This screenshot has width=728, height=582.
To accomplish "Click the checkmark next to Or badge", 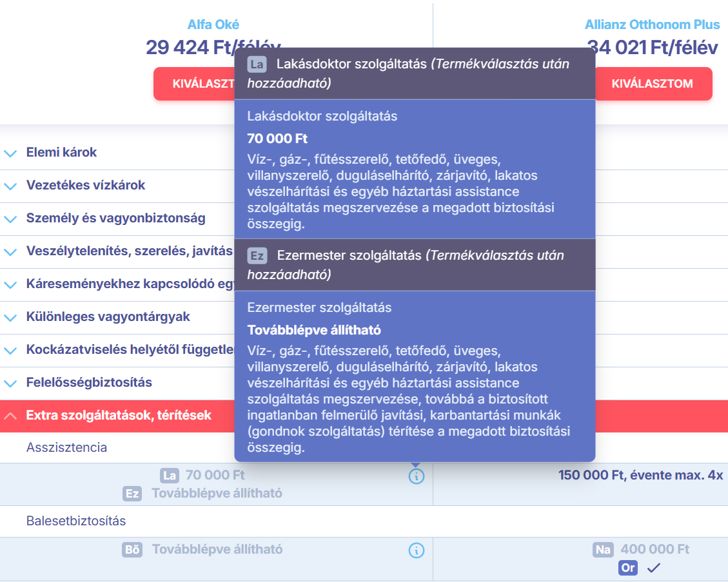I will pyautogui.click(x=654, y=568).
